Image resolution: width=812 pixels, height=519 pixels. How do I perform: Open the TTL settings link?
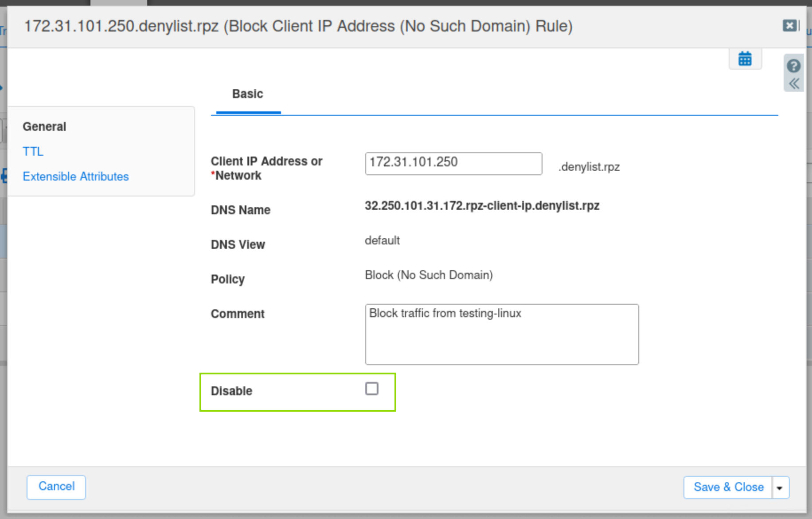pyautogui.click(x=33, y=152)
